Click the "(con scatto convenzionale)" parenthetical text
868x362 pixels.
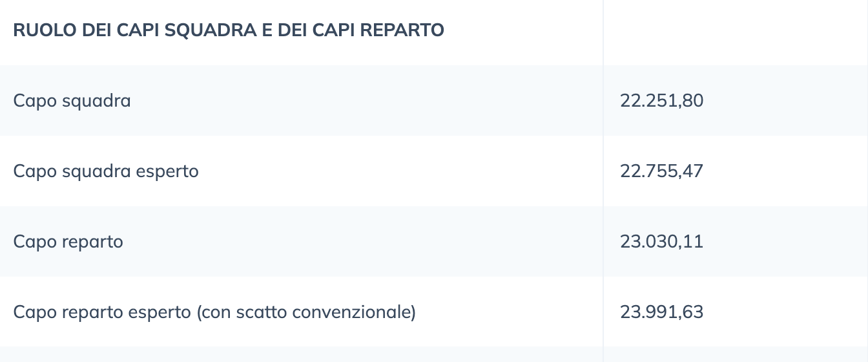point(306,313)
